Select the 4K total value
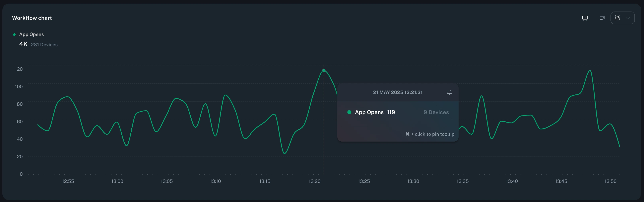The image size is (644, 202). tap(23, 44)
